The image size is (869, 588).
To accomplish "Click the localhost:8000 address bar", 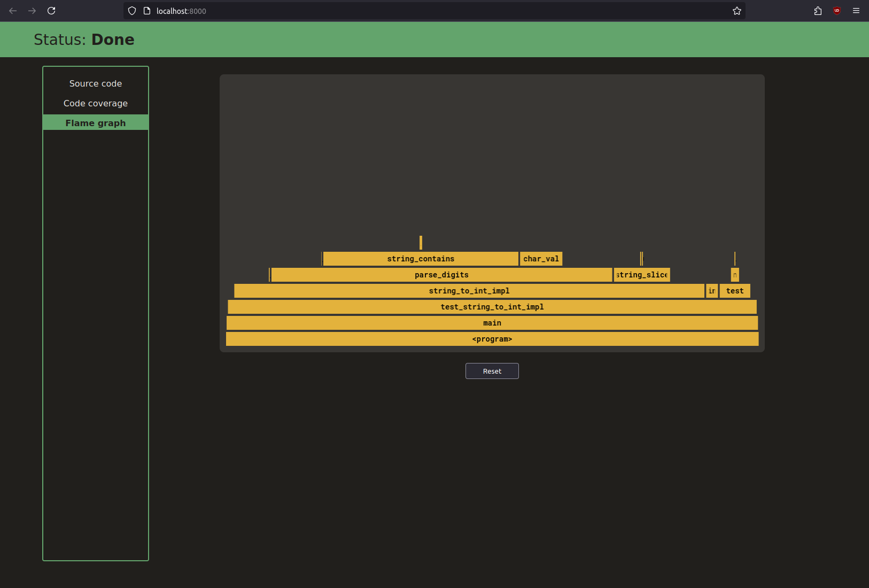I will pos(428,11).
